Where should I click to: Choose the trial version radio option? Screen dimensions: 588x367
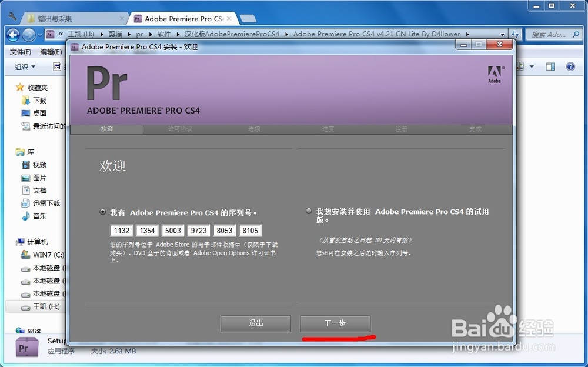click(x=309, y=211)
